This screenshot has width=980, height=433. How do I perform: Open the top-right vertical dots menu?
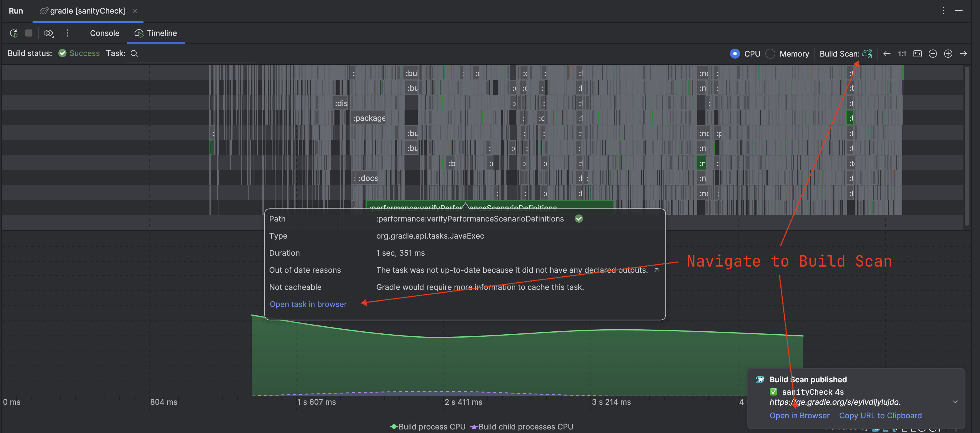[943, 11]
